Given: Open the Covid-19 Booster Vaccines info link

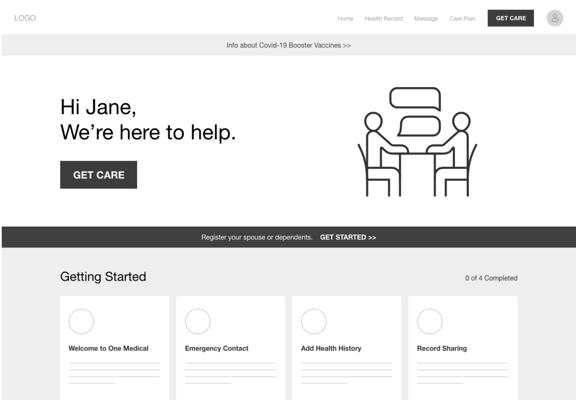Looking at the screenshot, I should coord(288,45).
